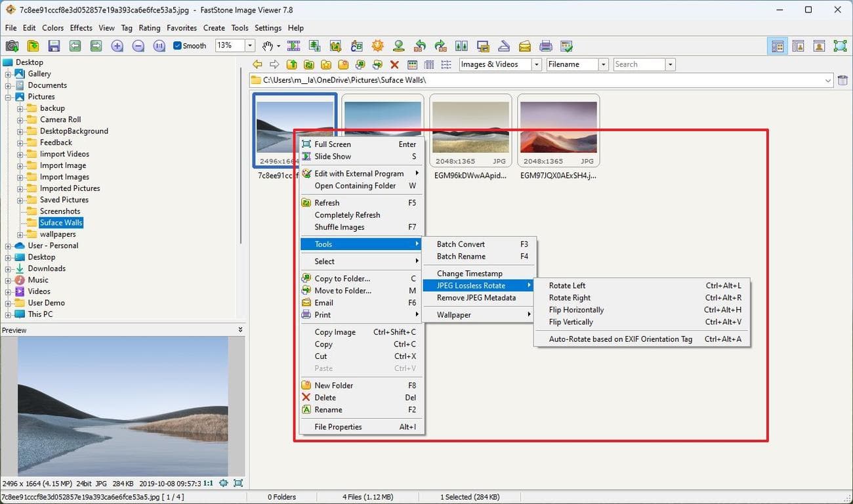853x504 pixels.
Task: Click the Batch Convert CB toolbar icon
Action: point(356,46)
